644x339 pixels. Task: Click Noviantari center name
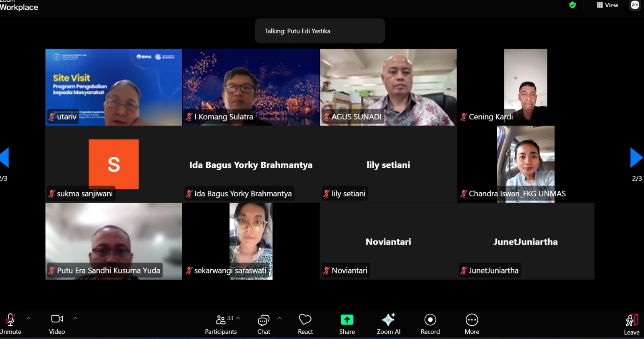388,242
